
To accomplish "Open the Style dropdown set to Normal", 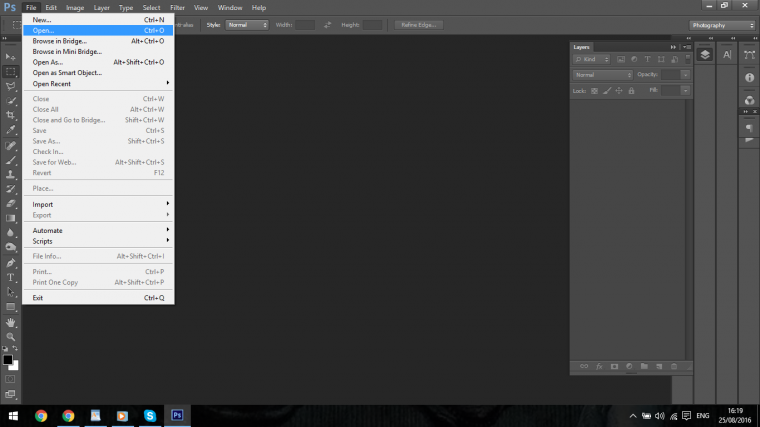I will [247, 25].
